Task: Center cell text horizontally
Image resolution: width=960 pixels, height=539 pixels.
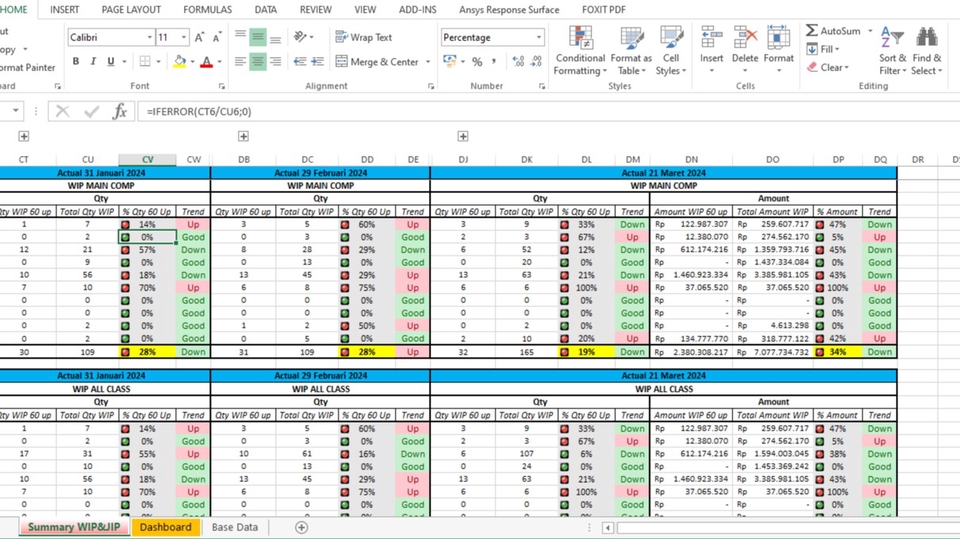Action: click(258, 61)
